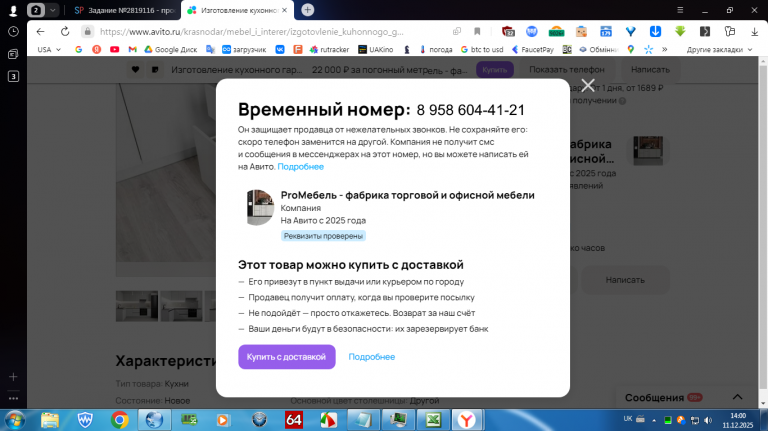Open the AIDA64 icon in the taskbar

coord(293,420)
